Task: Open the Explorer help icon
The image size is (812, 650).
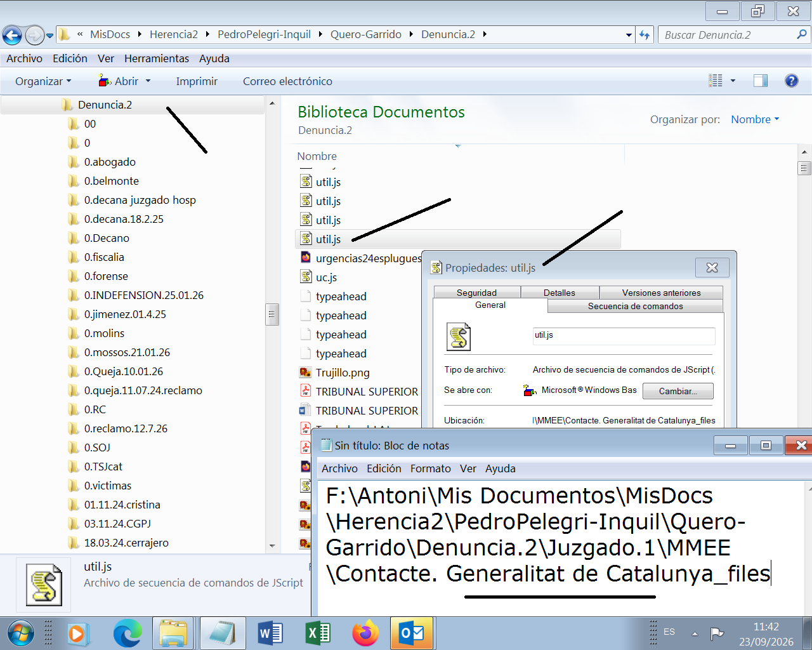Action: [791, 81]
